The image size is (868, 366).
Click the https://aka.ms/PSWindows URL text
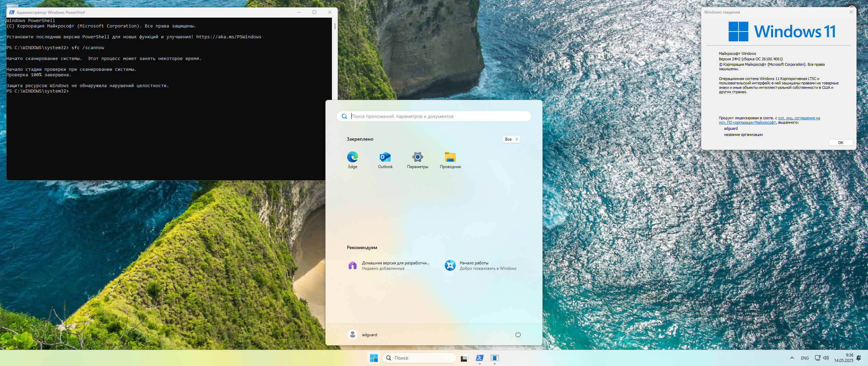point(229,37)
